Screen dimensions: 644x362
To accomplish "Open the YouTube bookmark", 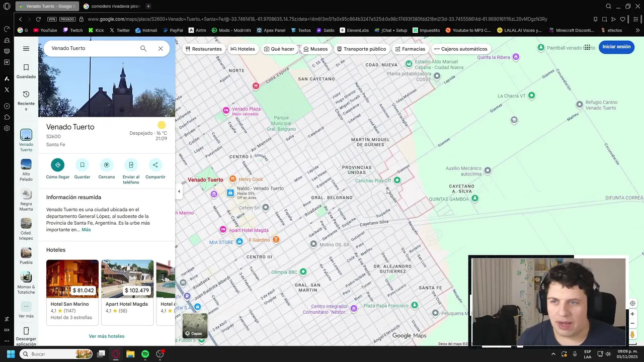I will point(45,30).
